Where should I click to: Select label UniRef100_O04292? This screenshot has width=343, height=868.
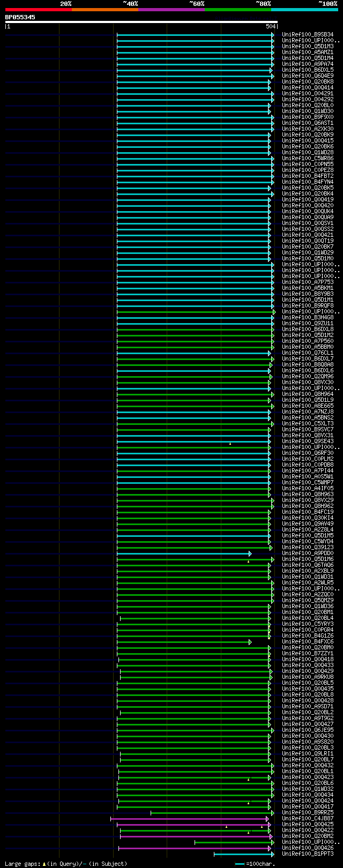tap(308, 100)
